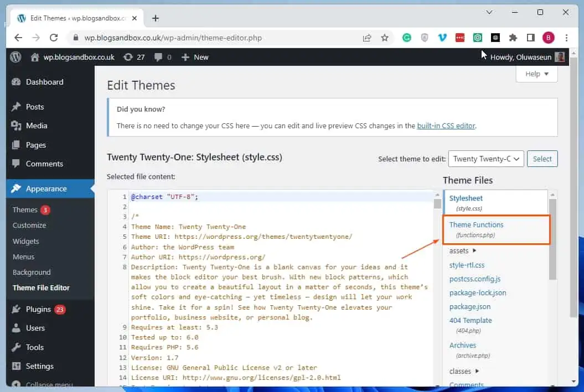This screenshot has width=584, height=392.
Task: Click the page vertical scrollbar thumb
Action: click(x=573, y=188)
